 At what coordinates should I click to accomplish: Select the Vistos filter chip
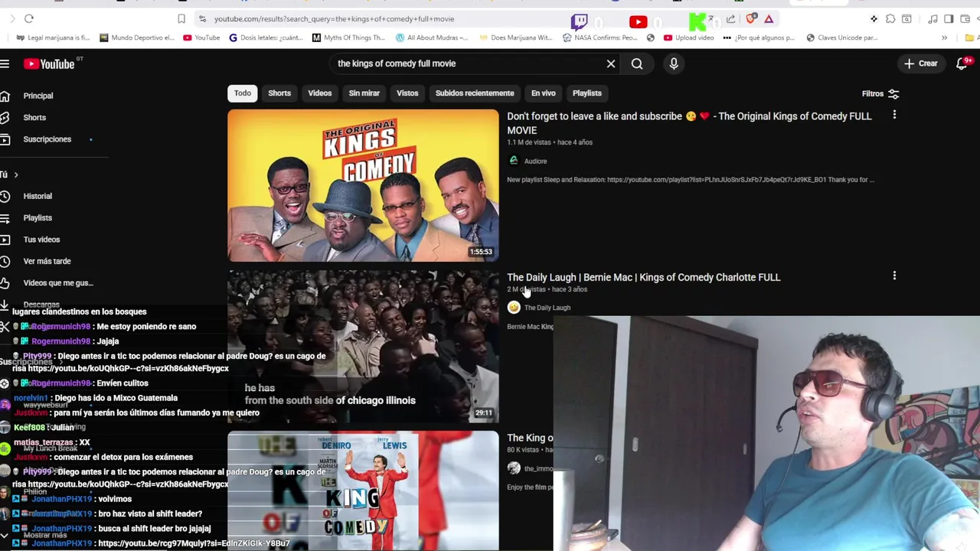point(407,93)
